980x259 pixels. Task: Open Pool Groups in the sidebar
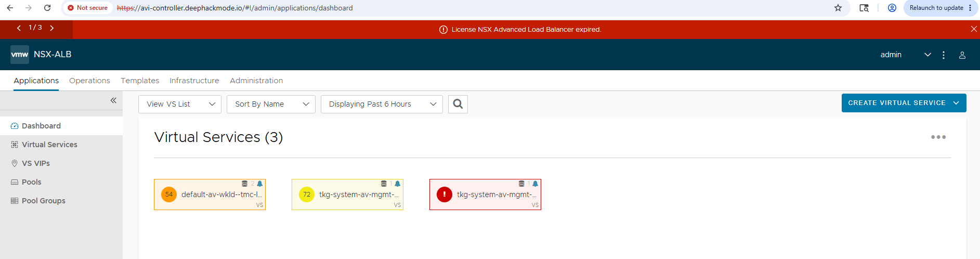point(61,201)
